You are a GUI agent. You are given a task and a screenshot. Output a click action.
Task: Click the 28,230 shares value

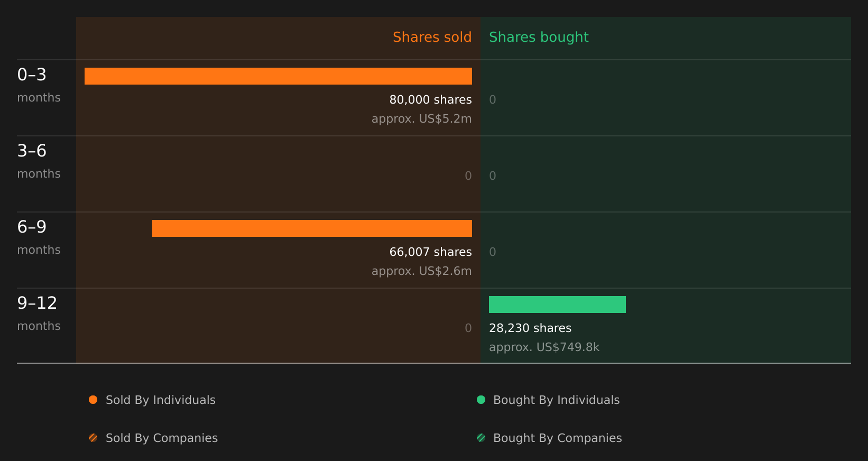point(530,328)
